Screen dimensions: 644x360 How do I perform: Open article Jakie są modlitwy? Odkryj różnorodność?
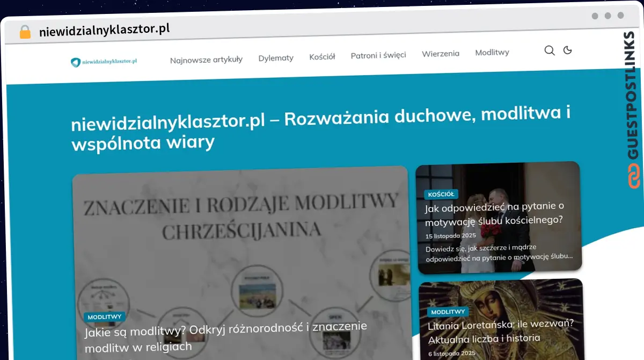(226, 336)
